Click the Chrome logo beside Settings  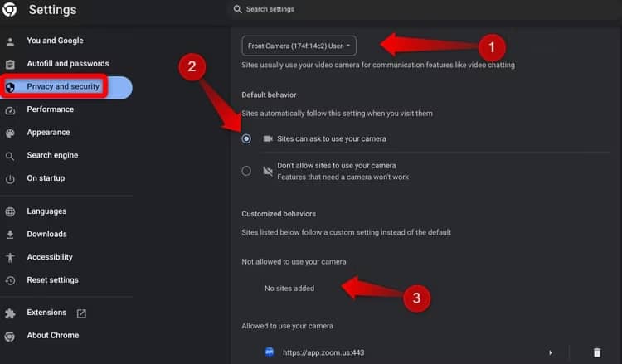click(9, 9)
